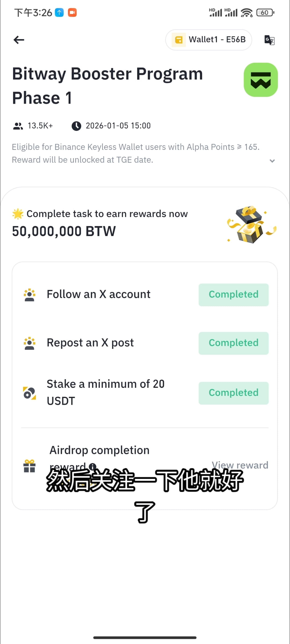This screenshot has height=644, width=290.
Task: Tap the gift icon for airdrop reward
Action: tap(29, 466)
